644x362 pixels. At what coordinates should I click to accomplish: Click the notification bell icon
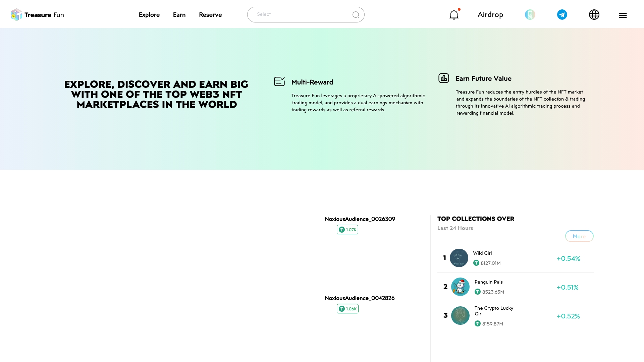pos(454,15)
